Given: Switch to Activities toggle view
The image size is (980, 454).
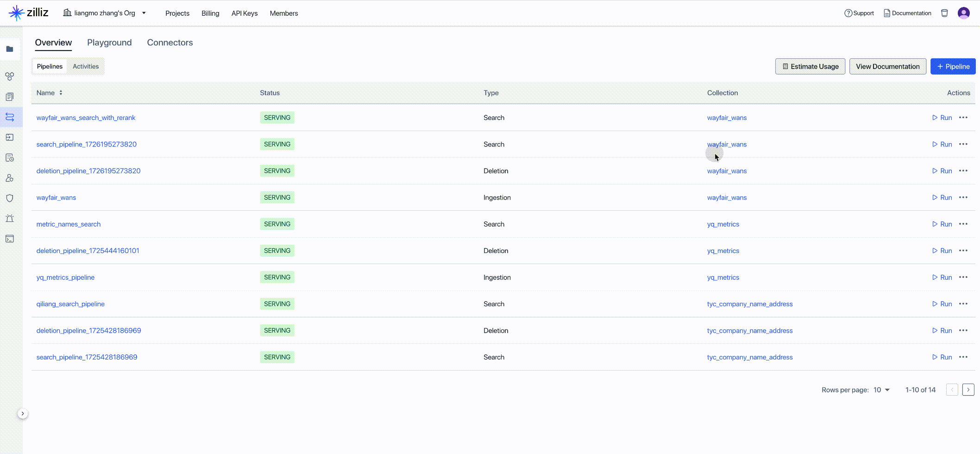Looking at the screenshot, I should point(86,66).
